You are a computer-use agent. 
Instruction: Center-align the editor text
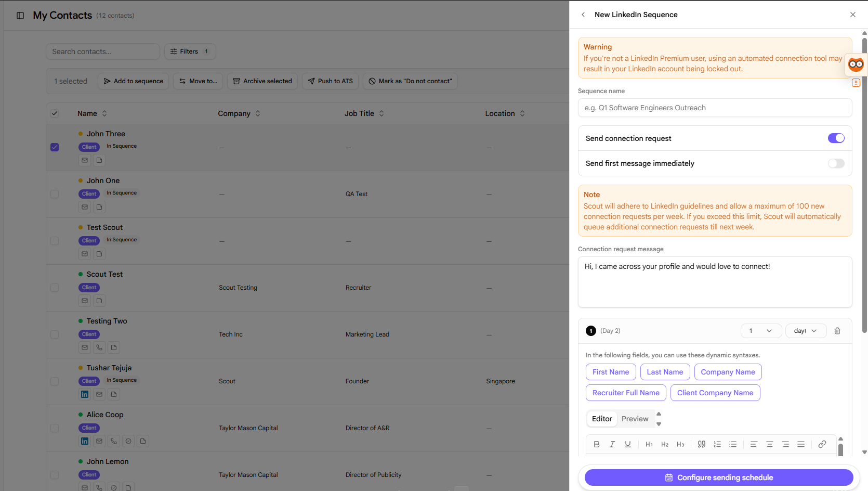[x=770, y=444]
